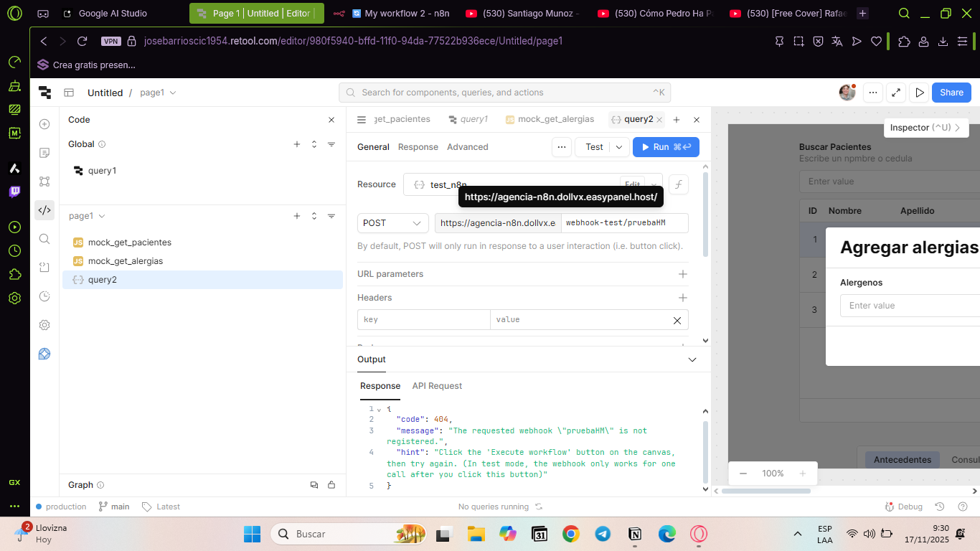The width and height of the screenshot is (980, 551).
Task: Switch to the API Request output tab
Action: pos(437,386)
